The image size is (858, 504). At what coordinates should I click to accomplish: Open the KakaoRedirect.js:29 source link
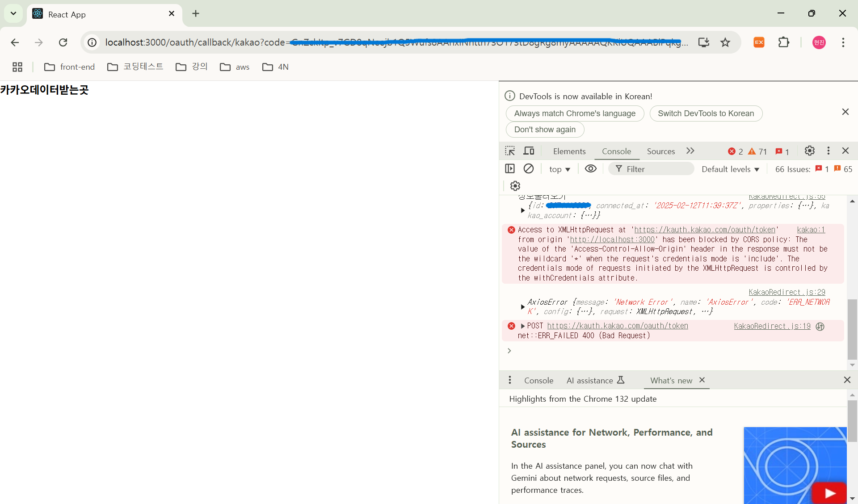point(787,292)
